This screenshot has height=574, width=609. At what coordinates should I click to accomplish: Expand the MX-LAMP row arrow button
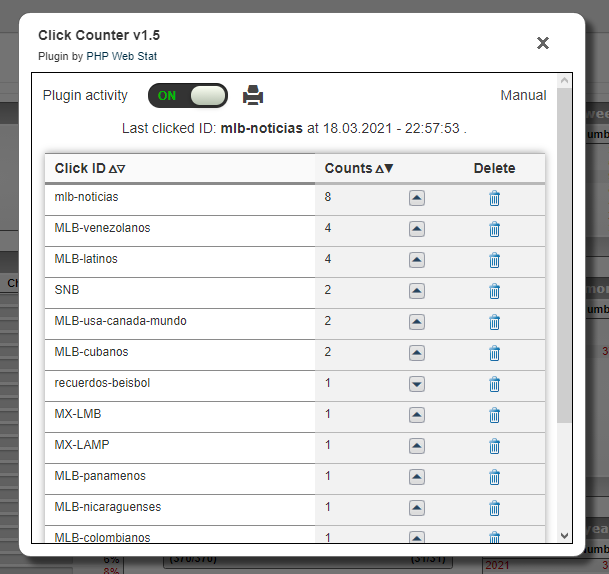point(417,446)
